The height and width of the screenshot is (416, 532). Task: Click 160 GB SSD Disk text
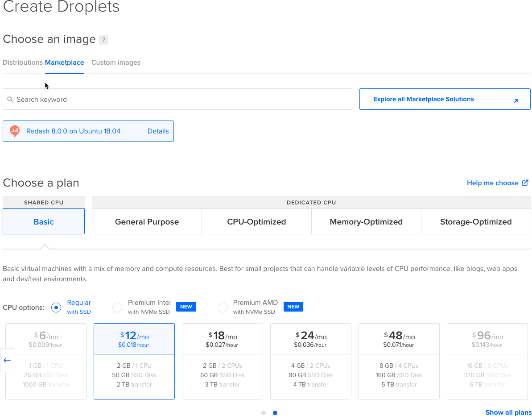tap(399, 375)
